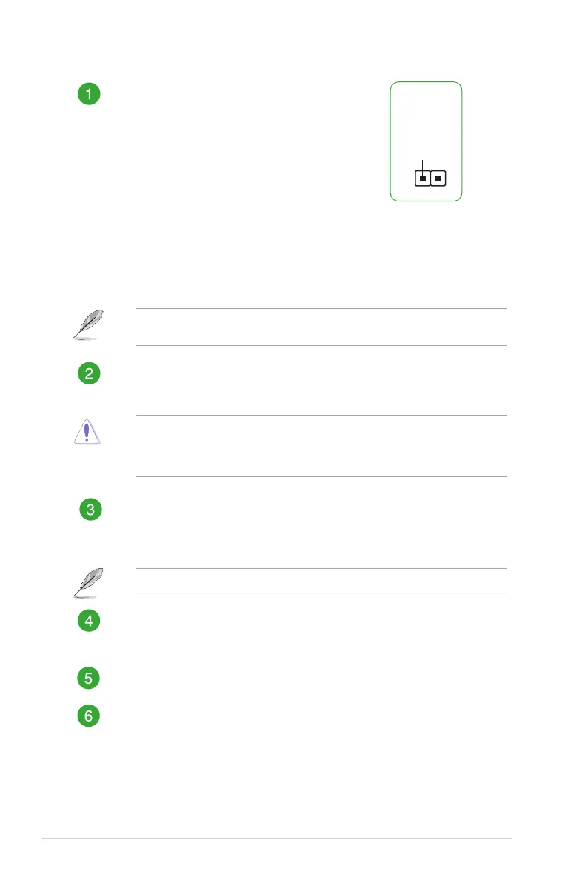Select the green step 2 circle

click(89, 373)
